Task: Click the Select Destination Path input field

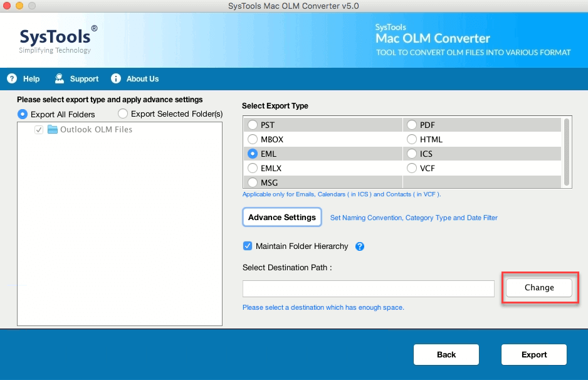Action: pyautogui.click(x=368, y=288)
